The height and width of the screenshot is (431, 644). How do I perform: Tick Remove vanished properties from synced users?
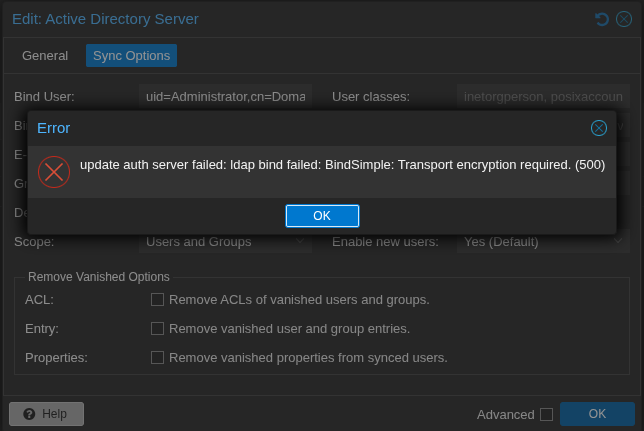tap(157, 357)
